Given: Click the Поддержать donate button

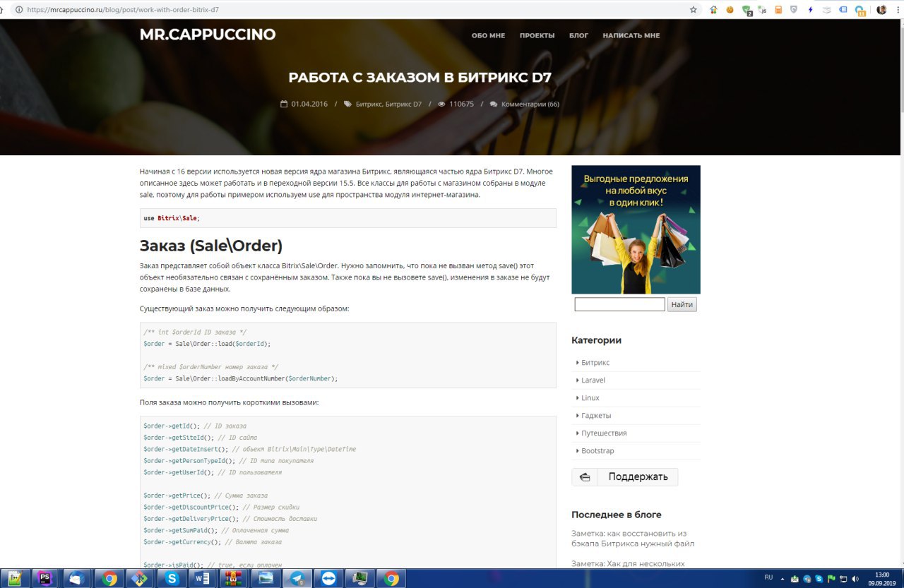Looking at the screenshot, I should click(x=624, y=476).
